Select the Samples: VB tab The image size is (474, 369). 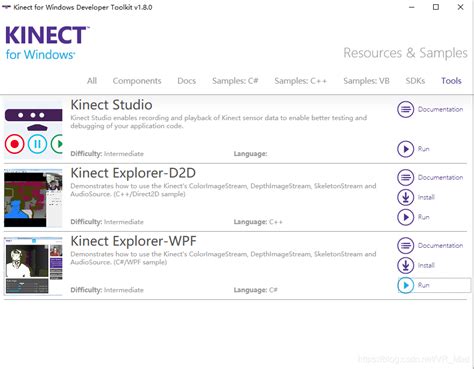point(366,81)
